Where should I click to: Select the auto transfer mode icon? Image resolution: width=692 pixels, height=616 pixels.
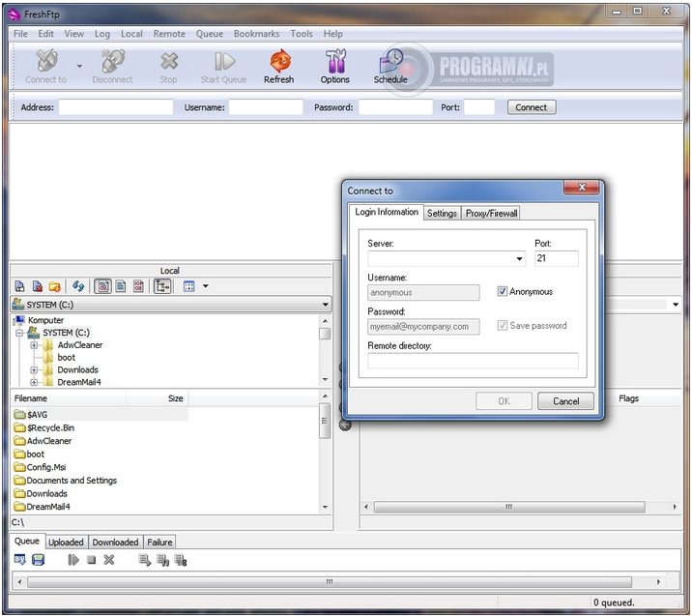[x=102, y=286]
